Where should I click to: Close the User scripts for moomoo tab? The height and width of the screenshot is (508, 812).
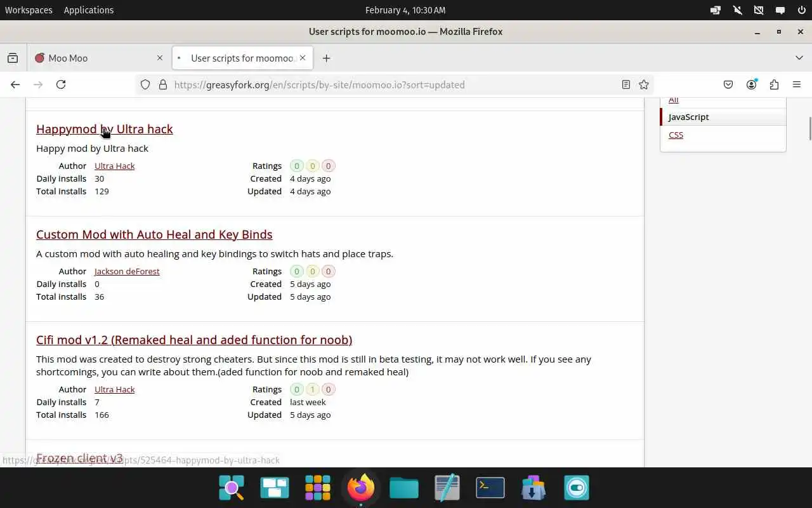[x=303, y=58]
